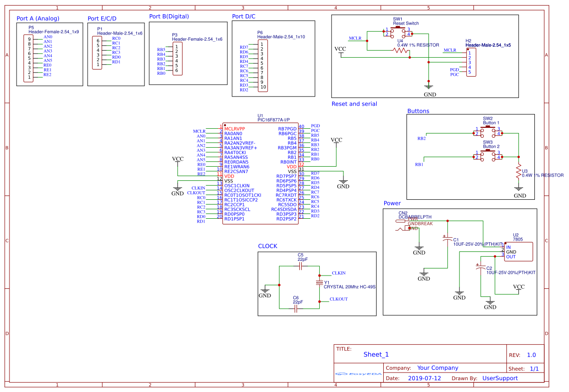Click the CLOCK section heading
This screenshot has height=392, width=569.
point(267,246)
